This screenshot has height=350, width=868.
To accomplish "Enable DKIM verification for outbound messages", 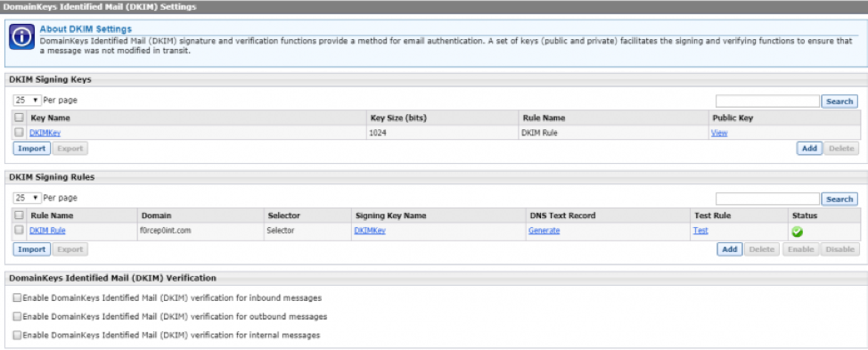I will (x=17, y=316).
